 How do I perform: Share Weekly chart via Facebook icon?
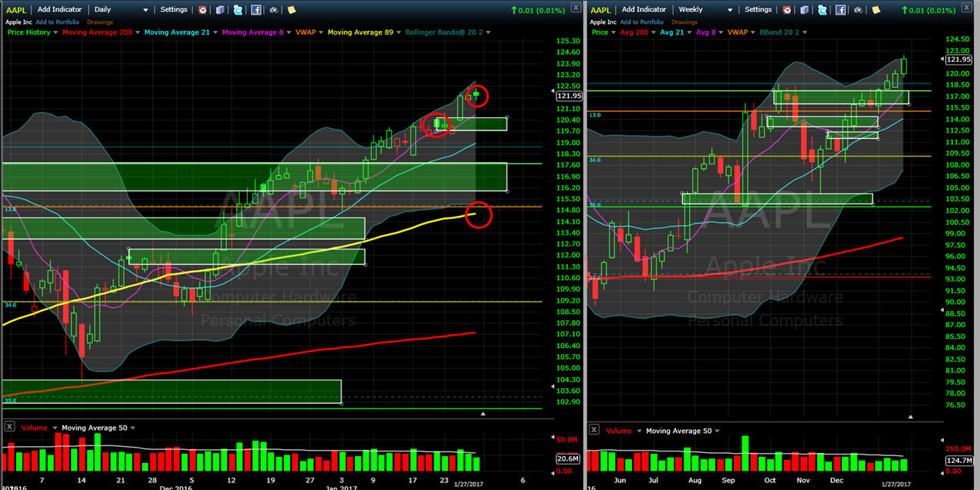840,10
